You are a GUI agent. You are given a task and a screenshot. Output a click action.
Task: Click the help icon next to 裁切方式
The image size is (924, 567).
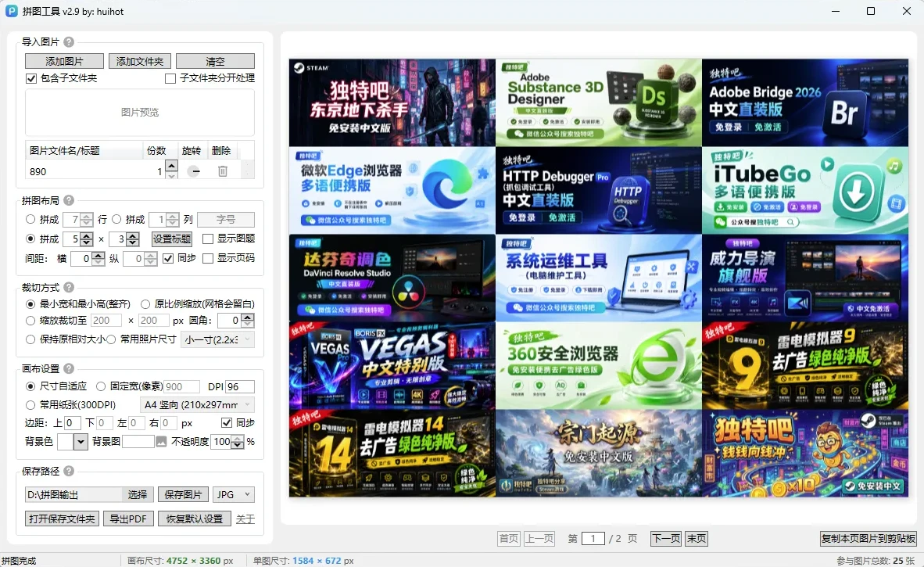(69, 288)
